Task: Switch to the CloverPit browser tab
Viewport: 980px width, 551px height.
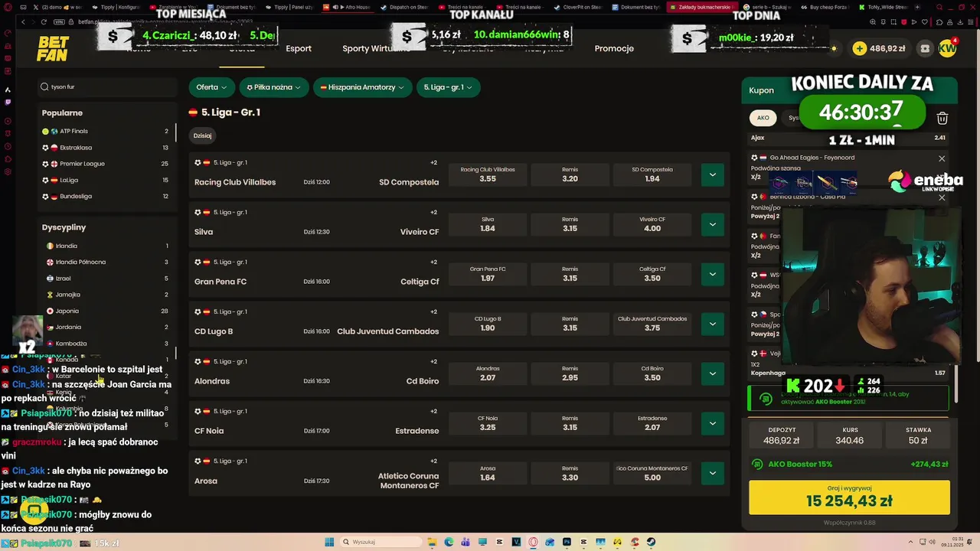Action: 580,7
